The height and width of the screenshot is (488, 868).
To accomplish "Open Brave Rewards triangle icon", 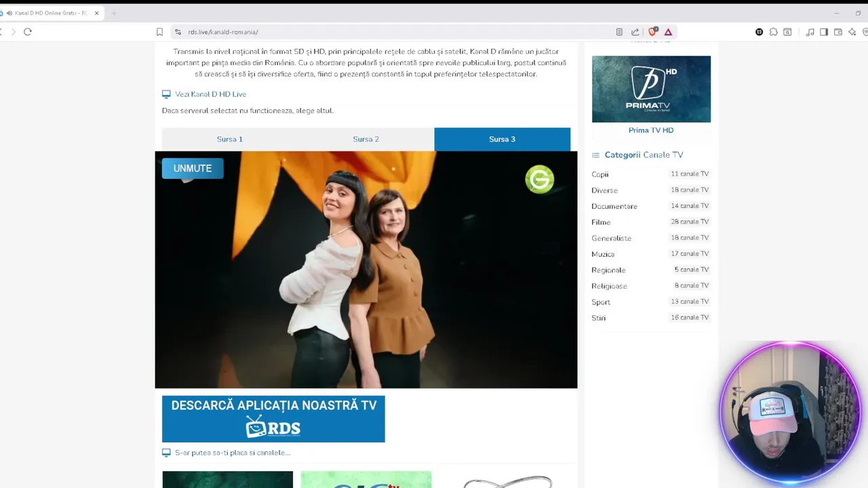I will (668, 32).
